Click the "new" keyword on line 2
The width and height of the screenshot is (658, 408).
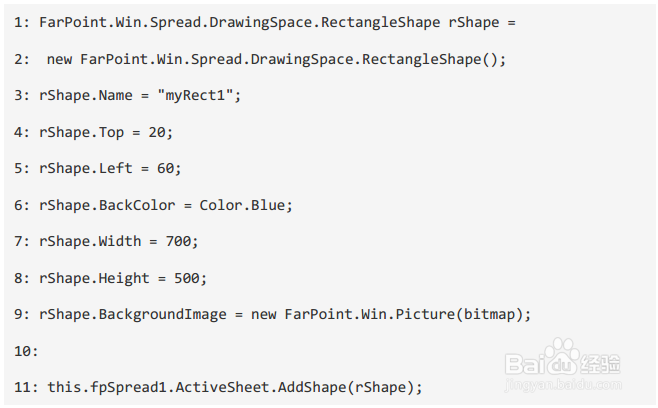60,59
